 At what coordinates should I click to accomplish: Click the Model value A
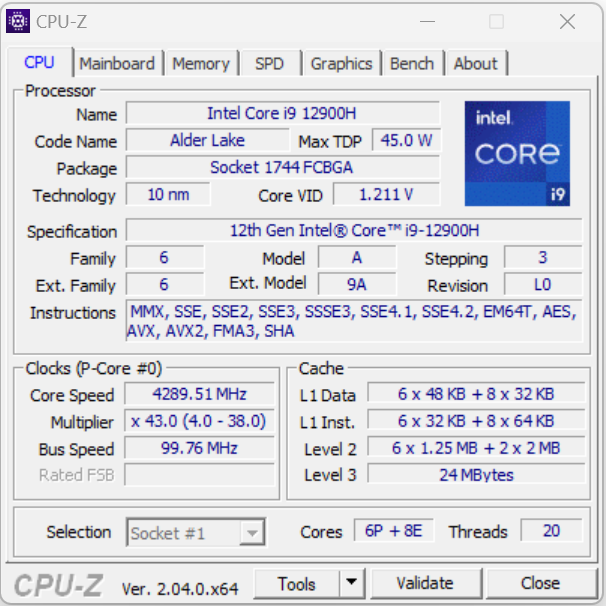[x=357, y=257]
